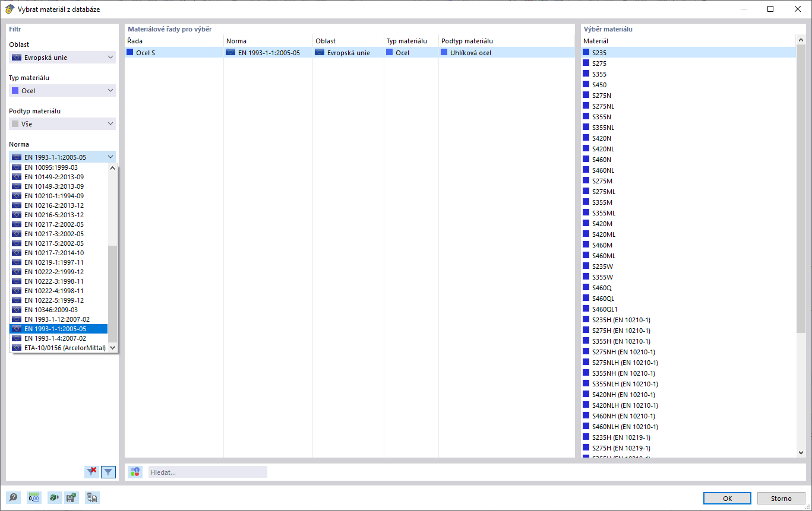Select material S460ML

coord(688,256)
